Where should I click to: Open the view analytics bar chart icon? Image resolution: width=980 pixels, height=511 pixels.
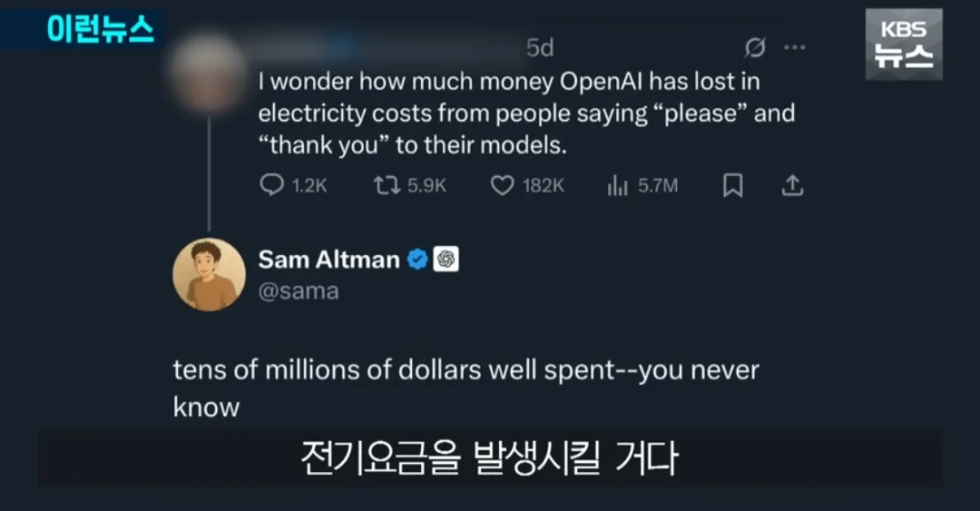pos(617,185)
